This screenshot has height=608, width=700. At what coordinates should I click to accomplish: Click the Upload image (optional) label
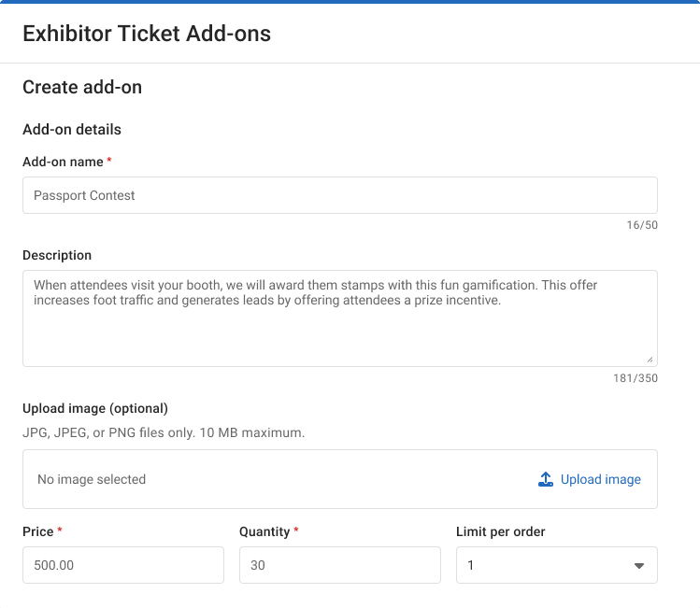coord(94,408)
